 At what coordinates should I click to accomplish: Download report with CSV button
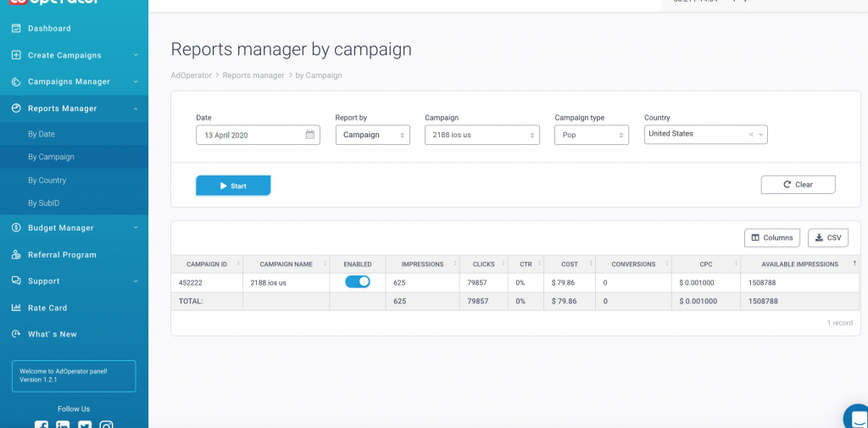(x=827, y=238)
